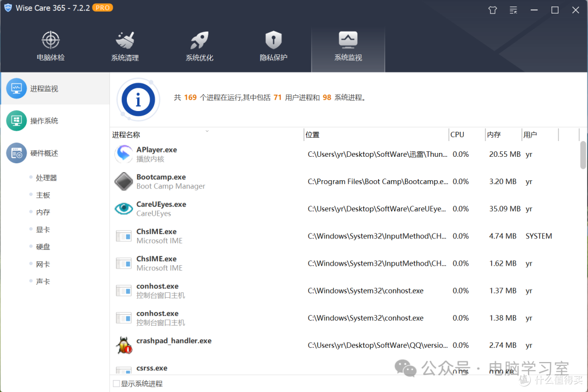Select 硬盘 under hardware overview
The image size is (588, 392).
(x=43, y=247)
